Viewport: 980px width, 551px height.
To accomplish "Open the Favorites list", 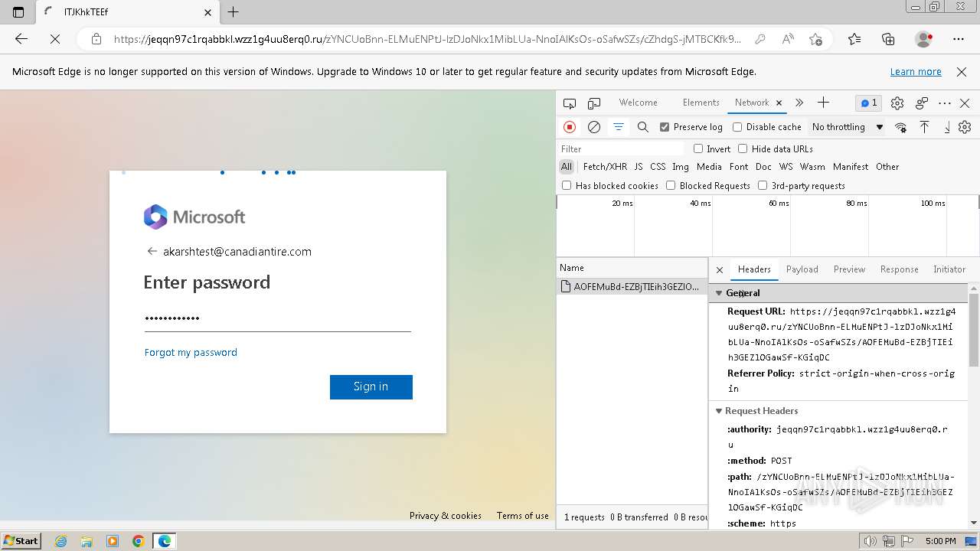I will click(x=854, y=39).
